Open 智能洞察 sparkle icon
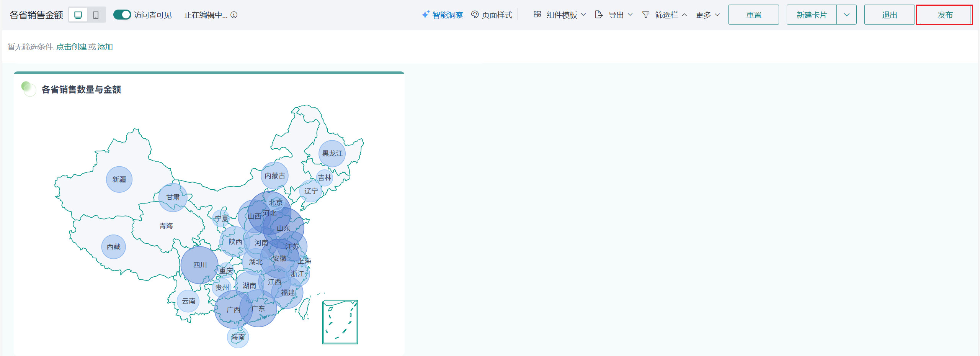Screen dimensions: 980x356 click(x=425, y=15)
